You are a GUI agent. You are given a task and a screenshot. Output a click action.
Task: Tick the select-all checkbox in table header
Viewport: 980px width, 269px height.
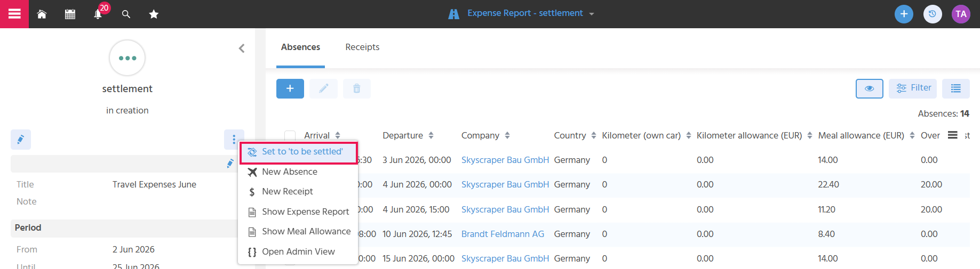point(290,136)
